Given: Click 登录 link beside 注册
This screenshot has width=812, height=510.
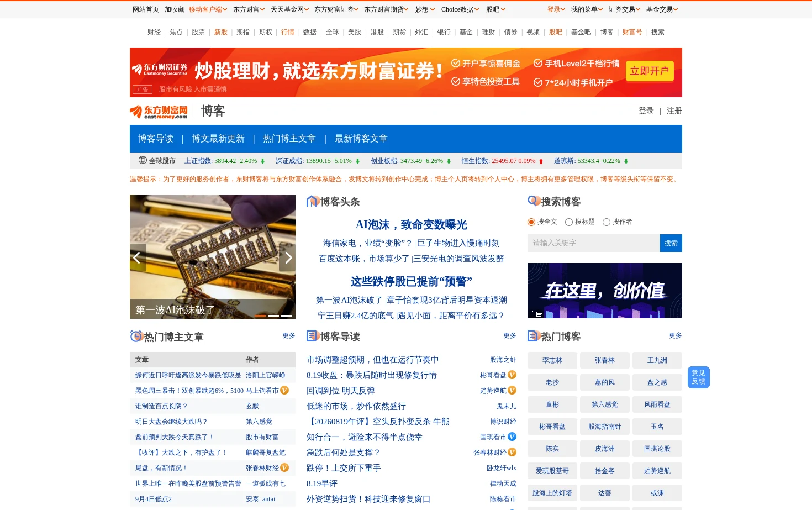Looking at the screenshot, I should click(646, 111).
